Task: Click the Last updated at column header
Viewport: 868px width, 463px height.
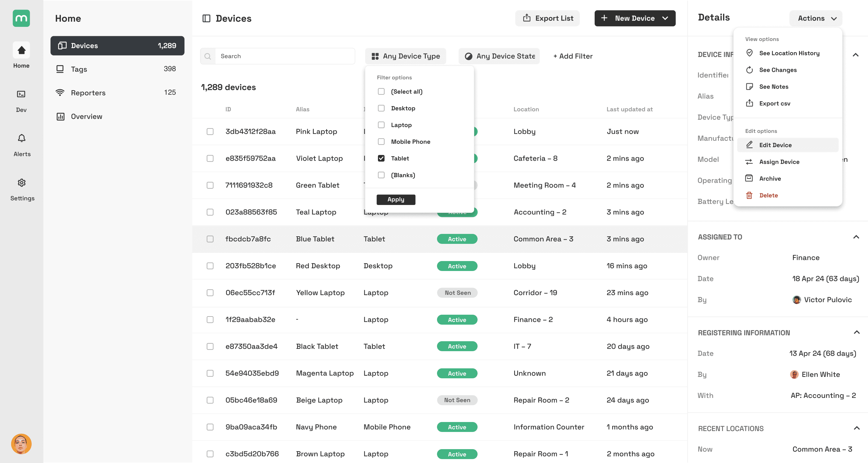Action: coord(629,109)
